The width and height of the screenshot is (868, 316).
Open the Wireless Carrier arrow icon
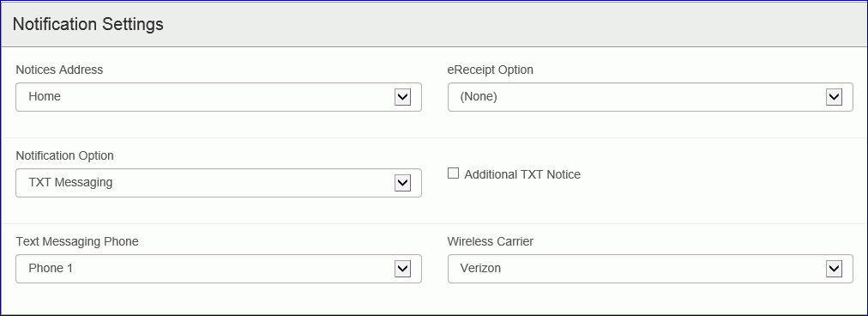(834, 269)
